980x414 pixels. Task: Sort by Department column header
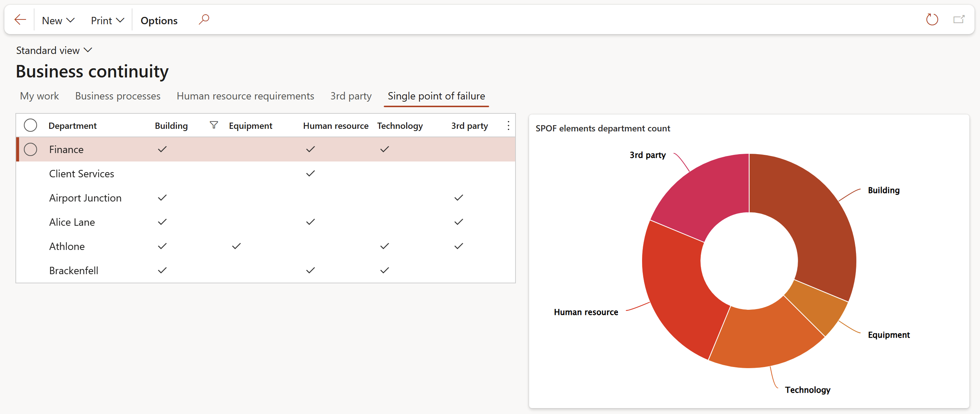72,126
